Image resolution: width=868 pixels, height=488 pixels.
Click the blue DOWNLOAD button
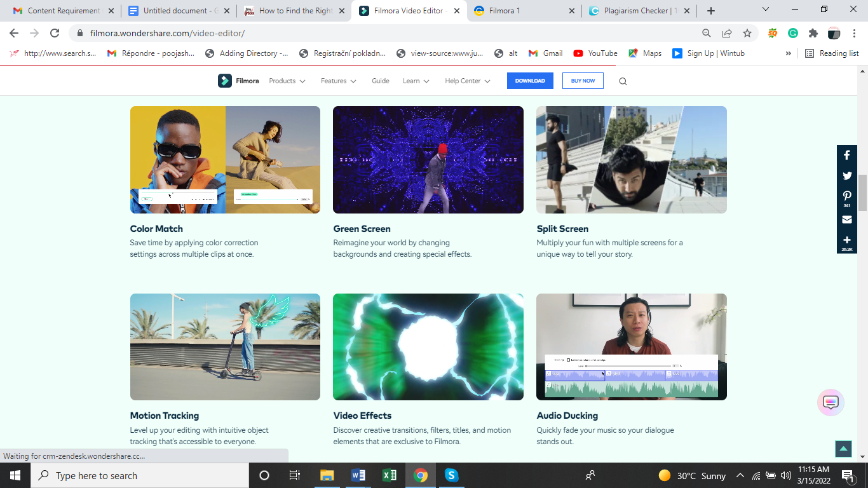pos(530,81)
